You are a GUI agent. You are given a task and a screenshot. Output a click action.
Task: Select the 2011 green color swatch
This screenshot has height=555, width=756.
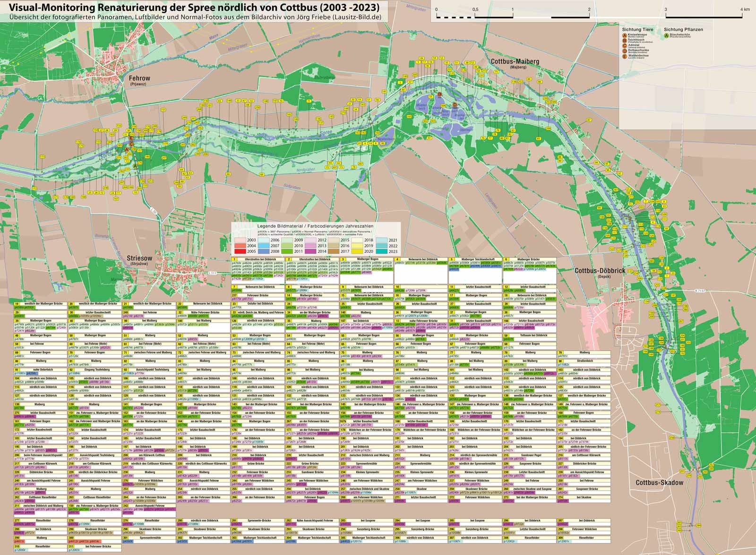pyautogui.click(x=286, y=252)
